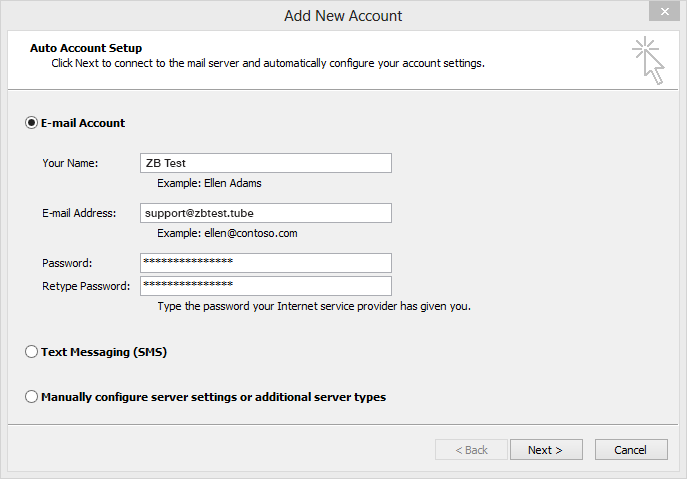
Task: Select Manually configure server settings option
Action: (31, 397)
